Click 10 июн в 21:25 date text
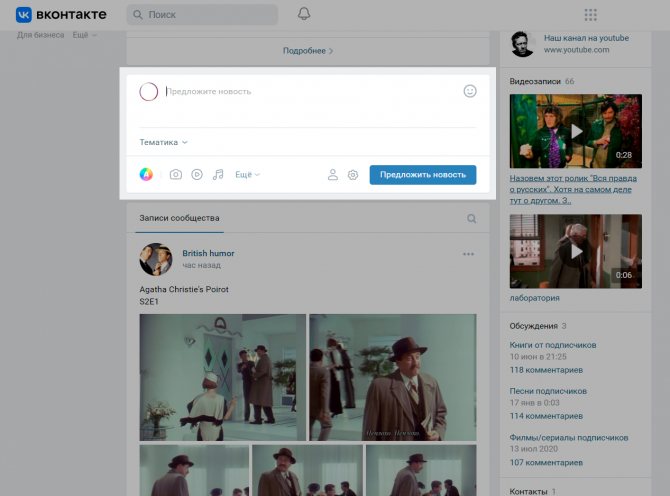This screenshot has width=670, height=496. coord(538,357)
